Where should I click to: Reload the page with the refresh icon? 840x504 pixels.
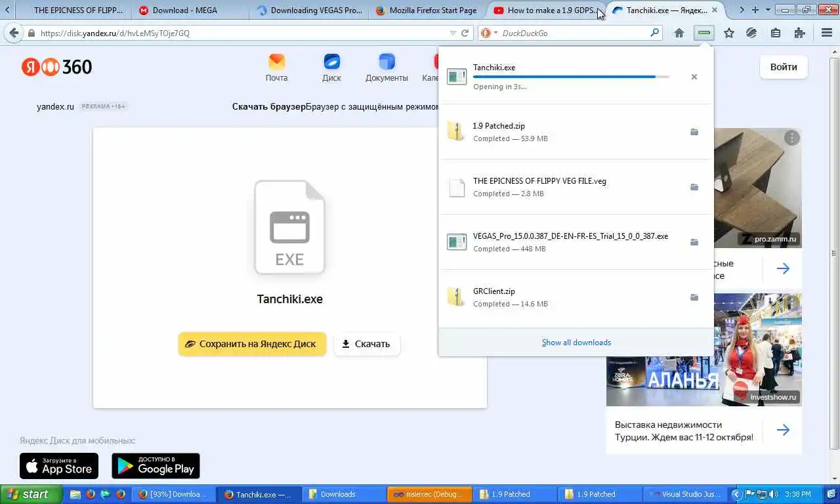click(x=465, y=33)
